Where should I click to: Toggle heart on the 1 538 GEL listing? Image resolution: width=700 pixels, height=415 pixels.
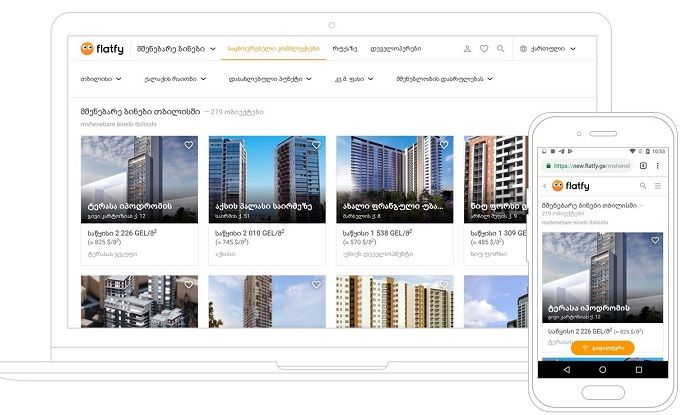443,145
